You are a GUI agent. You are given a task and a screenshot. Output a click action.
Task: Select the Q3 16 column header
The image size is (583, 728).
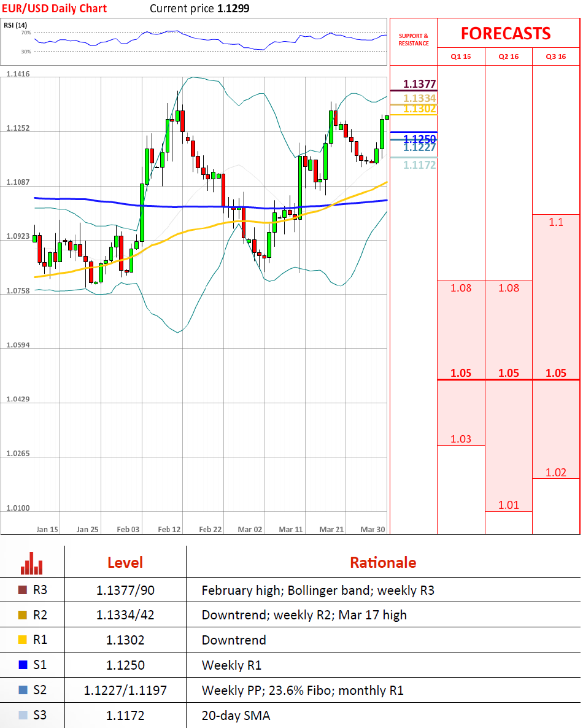point(556,56)
